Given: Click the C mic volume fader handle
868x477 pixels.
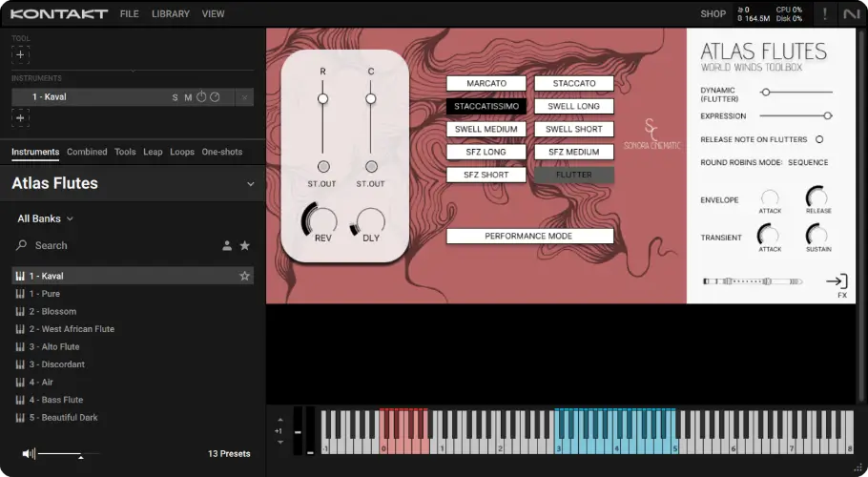Looking at the screenshot, I should tap(371, 99).
